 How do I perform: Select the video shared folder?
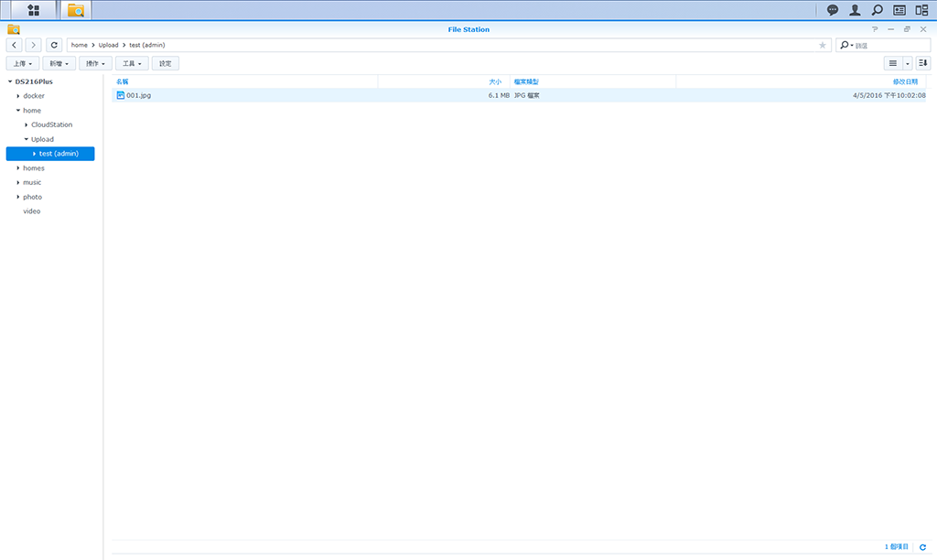click(32, 211)
